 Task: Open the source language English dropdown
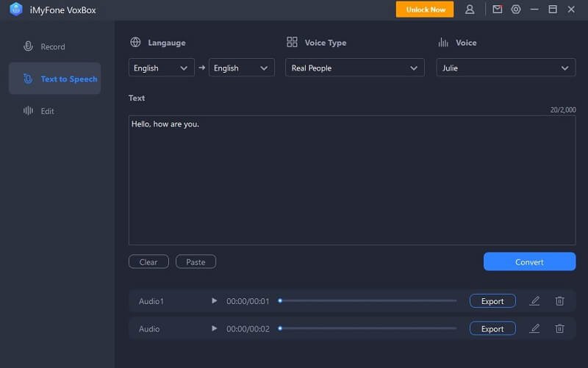coord(161,68)
